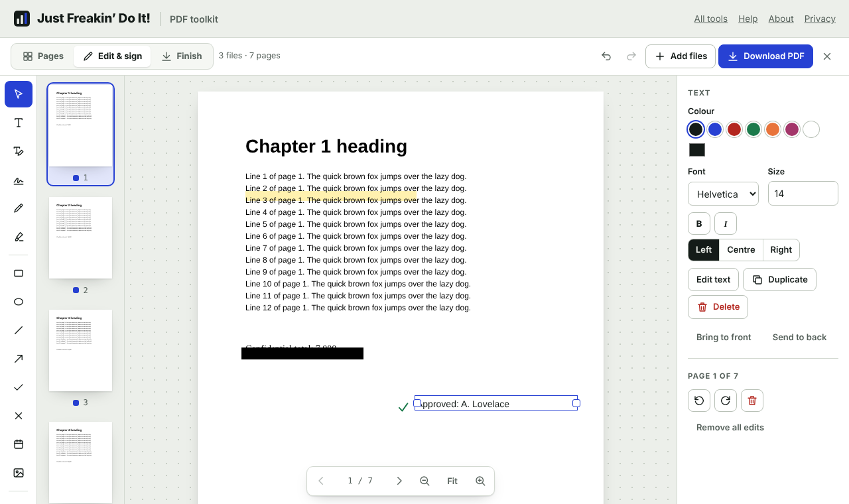Toggle italic text formatting

click(726, 224)
